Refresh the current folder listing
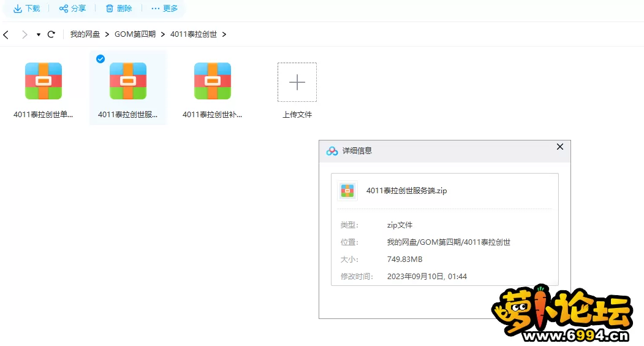The height and width of the screenshot is (346, 644). (x=51, y=34)
